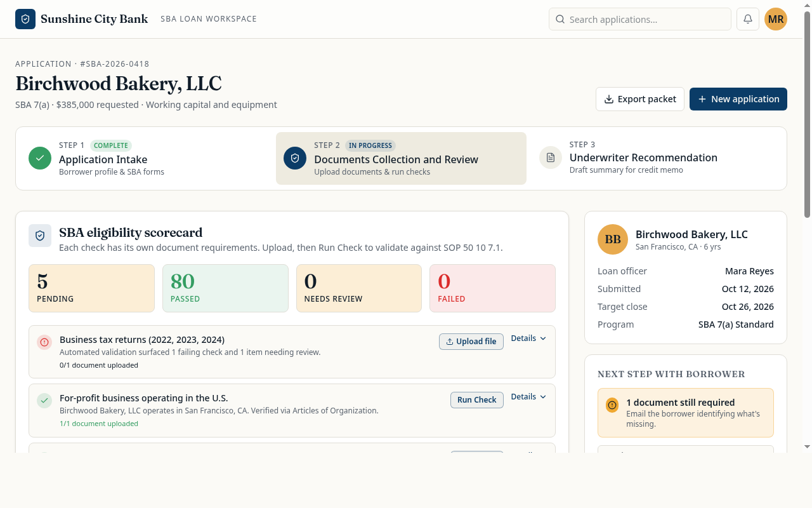Click loan officer name Mara Reyes

[x=749, y=271]
